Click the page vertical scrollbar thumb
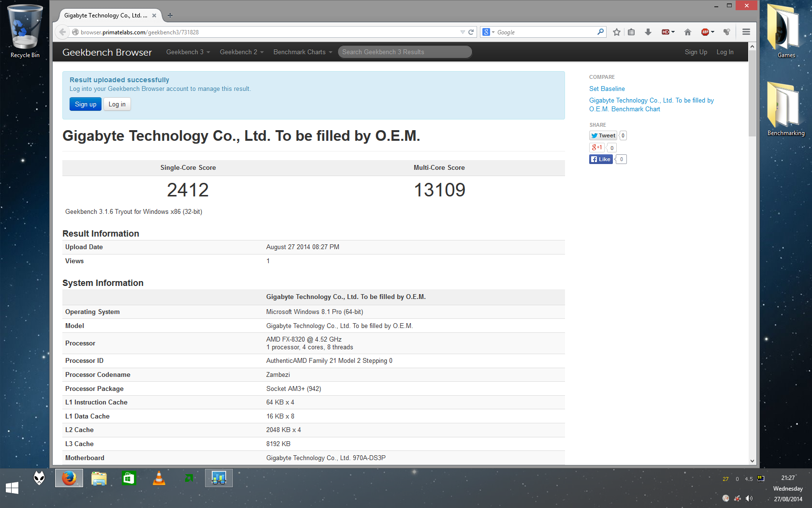Viewport: 812px width, 508px height. pos(752,93)
